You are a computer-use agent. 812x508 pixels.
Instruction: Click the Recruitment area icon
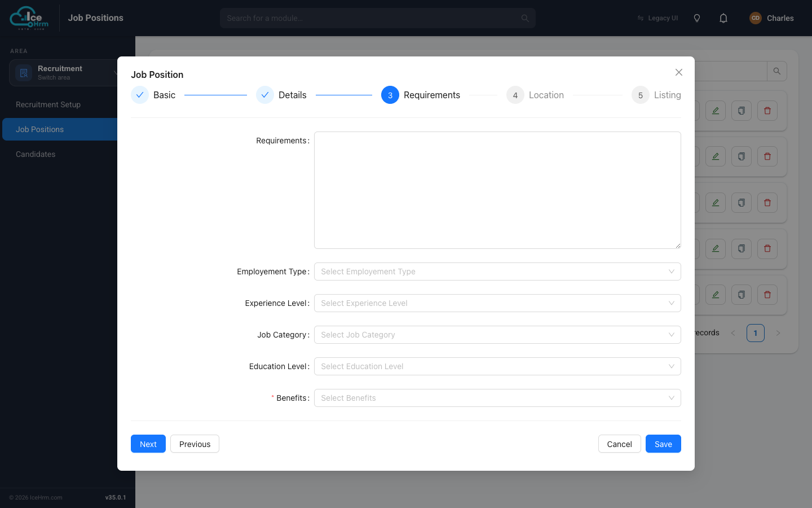pyautogui.click(x=24, y=73)
